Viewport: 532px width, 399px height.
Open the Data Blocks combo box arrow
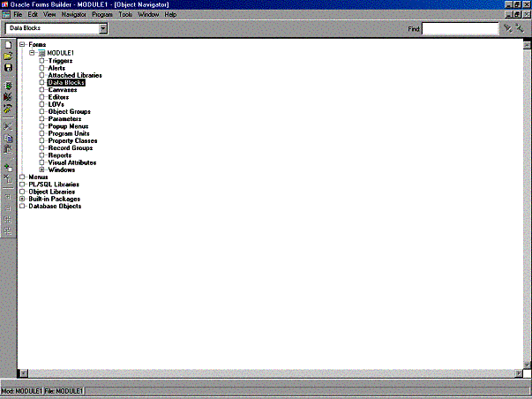tap(103, 28)
